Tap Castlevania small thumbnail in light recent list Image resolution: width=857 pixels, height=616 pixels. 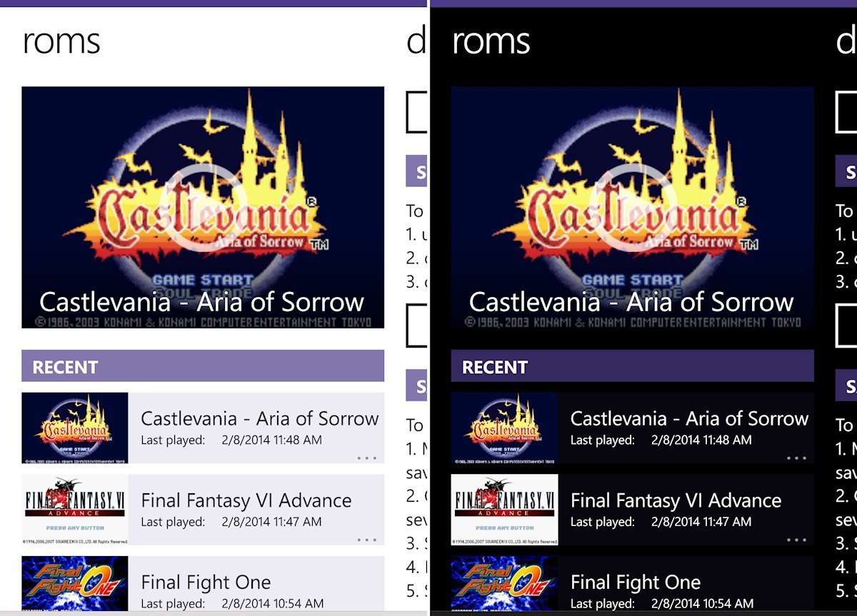(75, 428)
